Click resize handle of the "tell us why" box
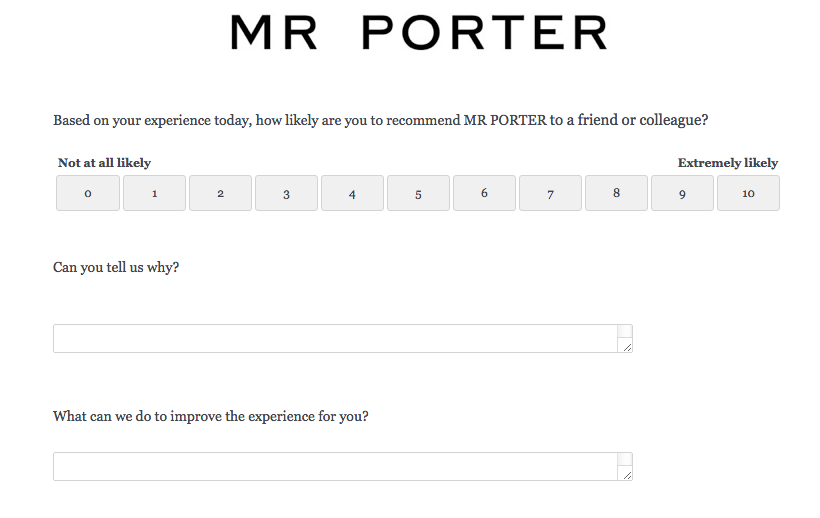This screenshot has width=820, height=518. 626,346
